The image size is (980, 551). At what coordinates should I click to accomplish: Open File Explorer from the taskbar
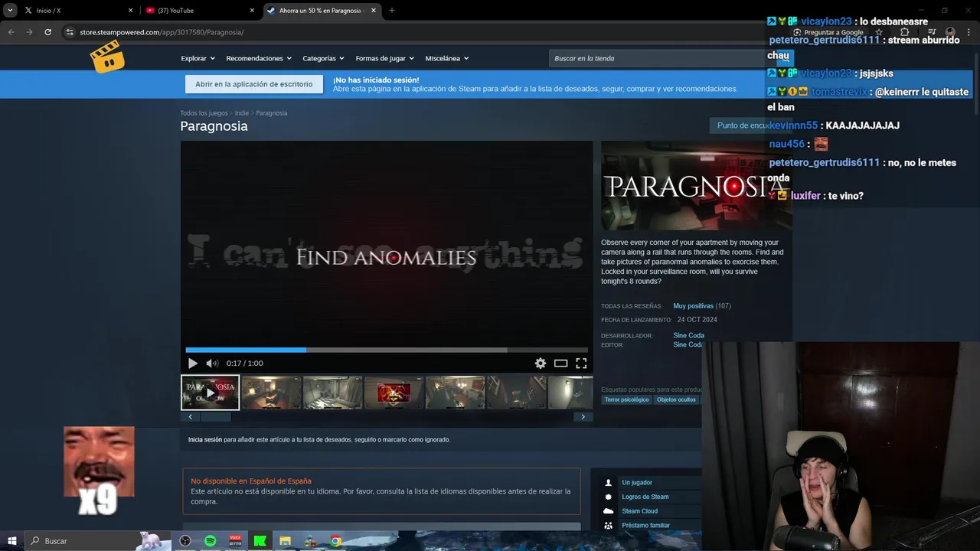point(285,541)
